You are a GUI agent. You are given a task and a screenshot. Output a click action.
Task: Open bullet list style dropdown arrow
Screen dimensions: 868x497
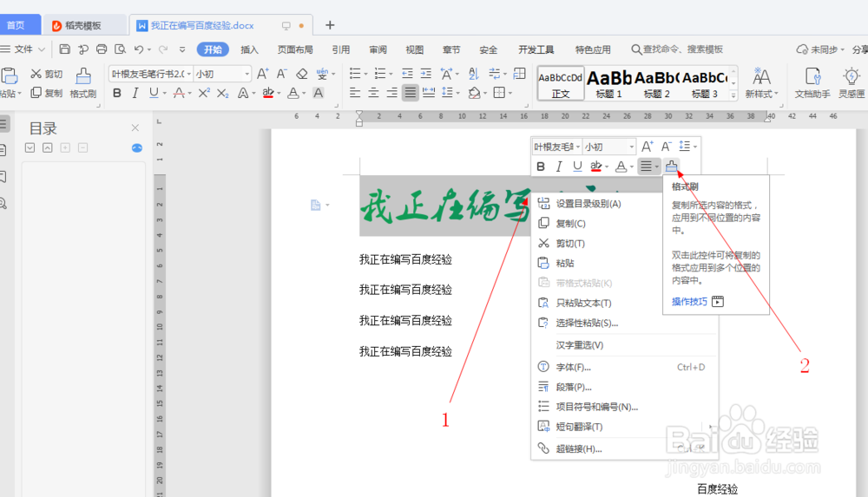pos(366,75)
